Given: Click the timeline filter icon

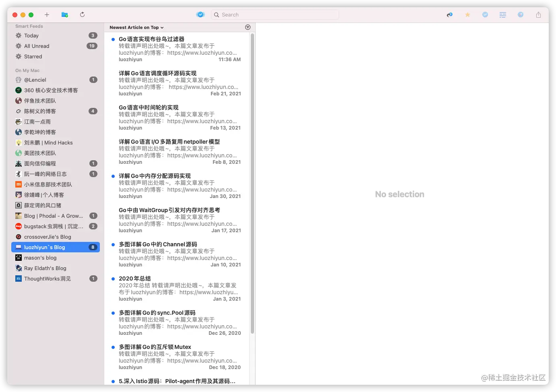Looking at the screenshot, I should 248,27.
